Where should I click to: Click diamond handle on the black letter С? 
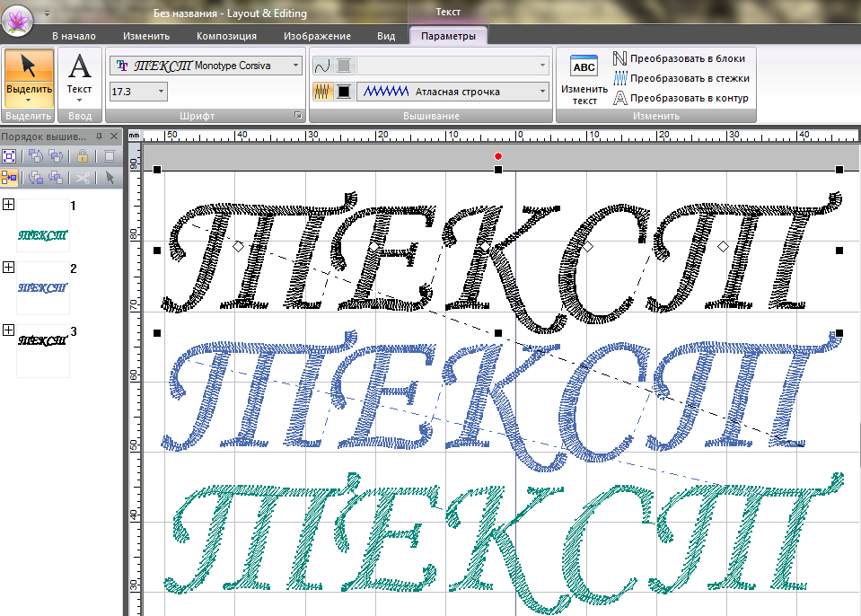pos(587,247)
